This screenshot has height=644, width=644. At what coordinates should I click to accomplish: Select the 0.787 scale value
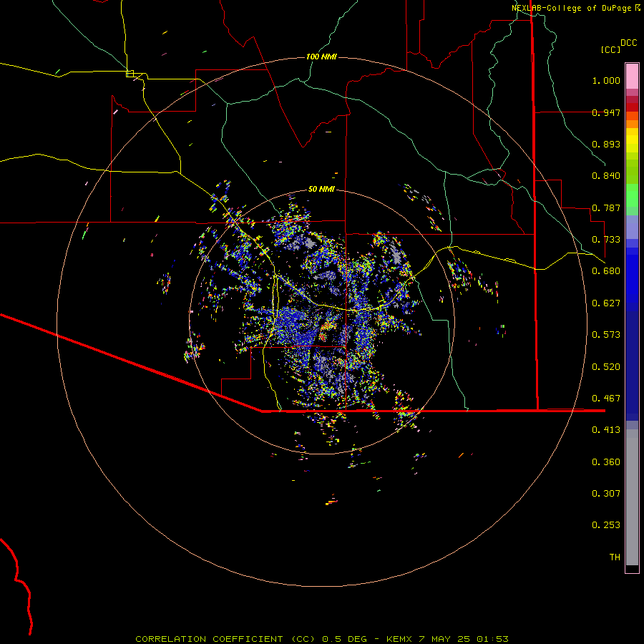click(606, 208)
